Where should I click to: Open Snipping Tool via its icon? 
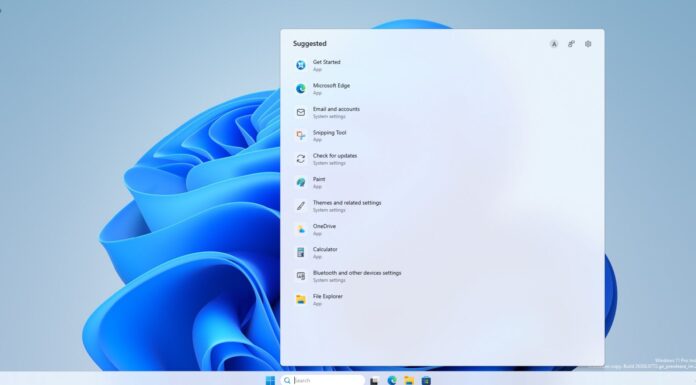coord(301,135)
